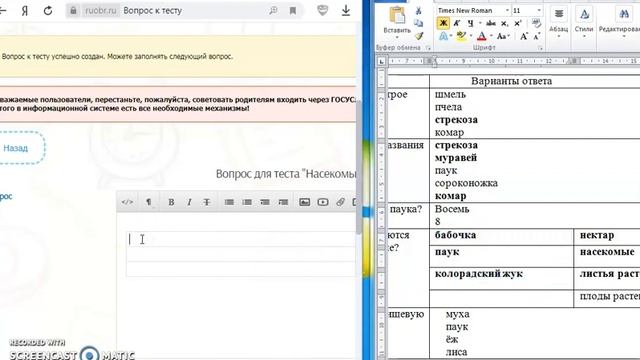Toggle bold B in the web editor
Viewport: 640px width, 360px height.
[171, 202]
